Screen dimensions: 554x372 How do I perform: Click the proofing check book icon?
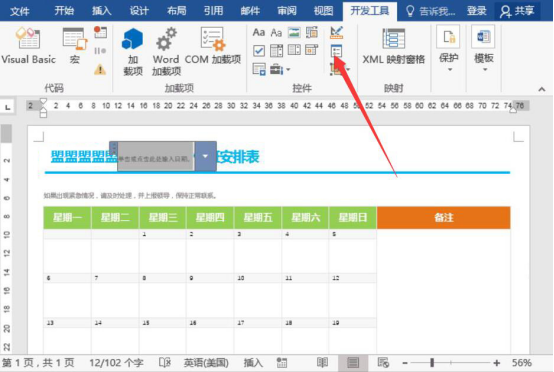(x=165, y=363)
